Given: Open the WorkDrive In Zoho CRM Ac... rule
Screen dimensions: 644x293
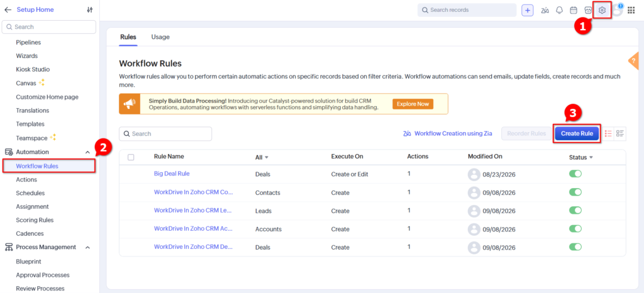Looking at the screenshot, I should coord(194,229).
